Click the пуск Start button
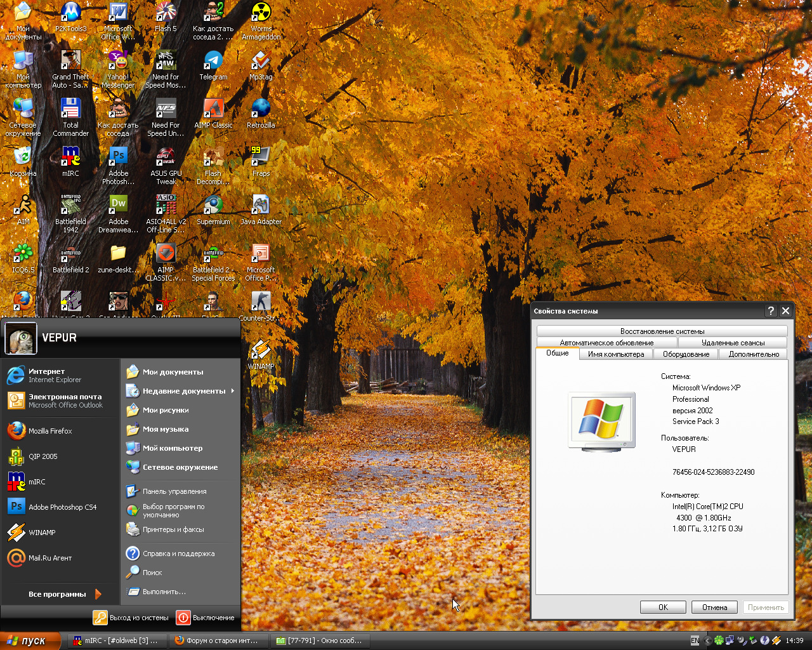 (x=30, y=640)
